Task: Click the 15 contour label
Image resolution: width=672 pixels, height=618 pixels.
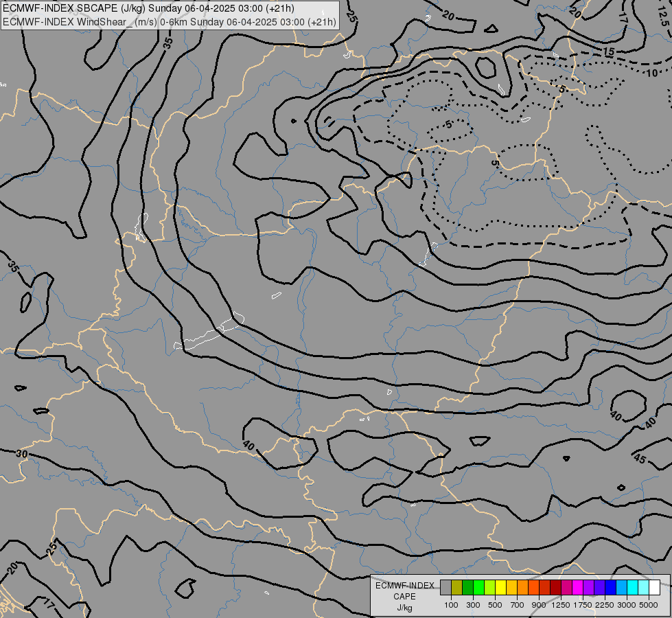Action: tap(609, 52)
